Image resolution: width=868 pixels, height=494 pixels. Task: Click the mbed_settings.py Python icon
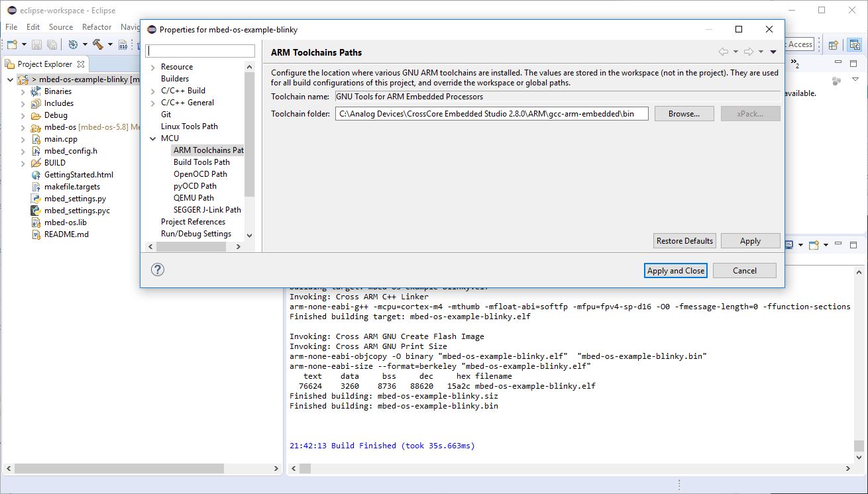tap(36, 199)
